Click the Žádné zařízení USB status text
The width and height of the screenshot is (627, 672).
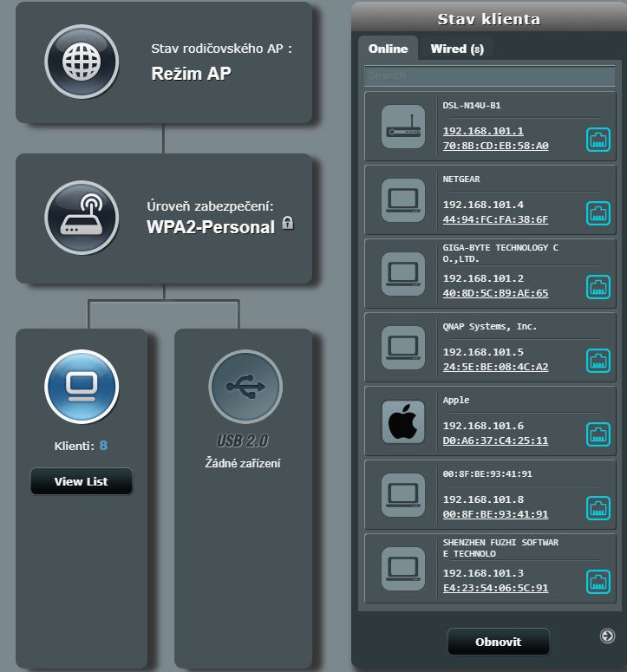243,463
